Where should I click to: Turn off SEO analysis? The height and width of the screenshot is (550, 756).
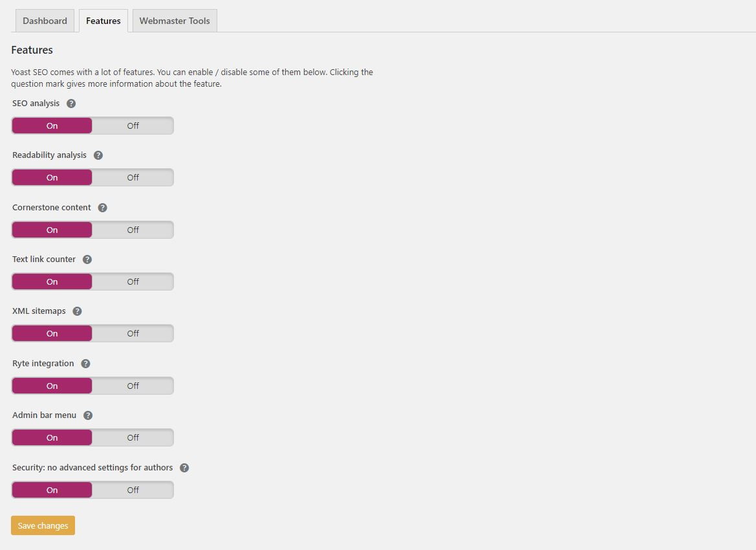[x=133, y=125]
